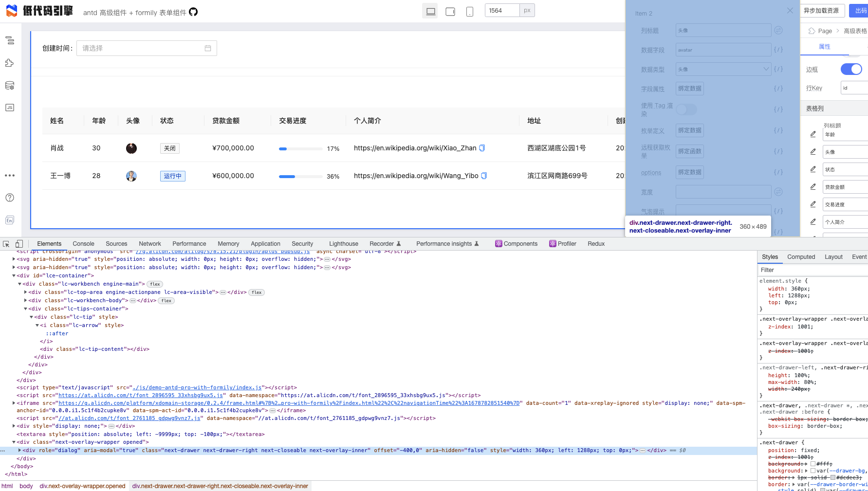
Task: Select the 属性 properties tab
Action: [825, 47]
